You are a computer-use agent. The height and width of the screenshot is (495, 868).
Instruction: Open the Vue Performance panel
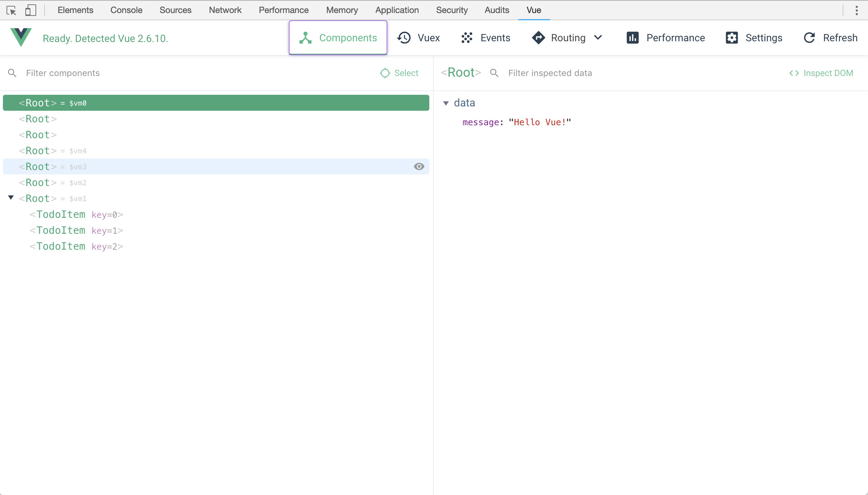666,38
